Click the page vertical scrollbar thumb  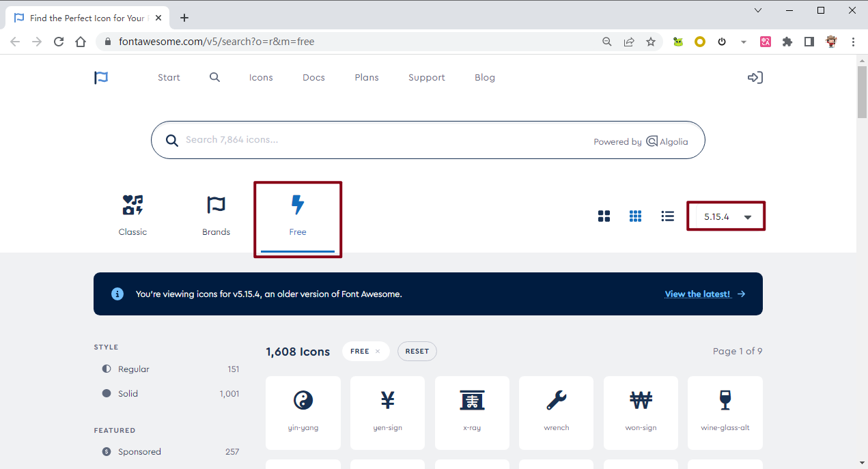(x=862, y=92)
